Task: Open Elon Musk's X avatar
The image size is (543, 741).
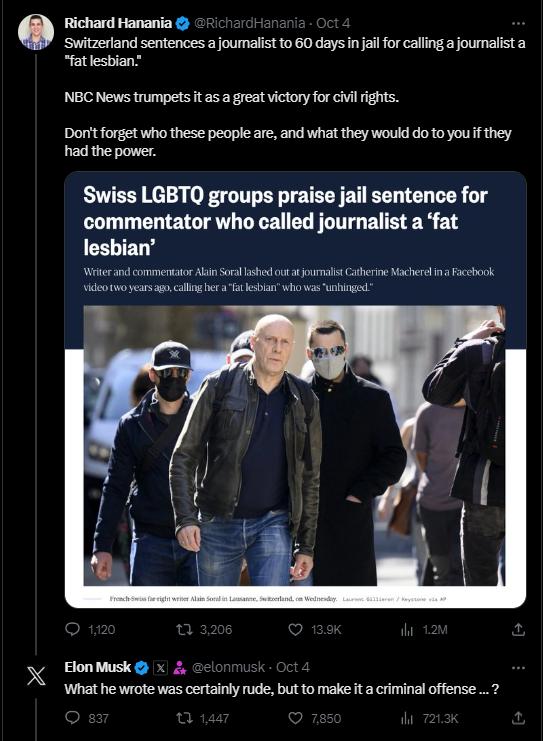Action: [x=36, y=676]
